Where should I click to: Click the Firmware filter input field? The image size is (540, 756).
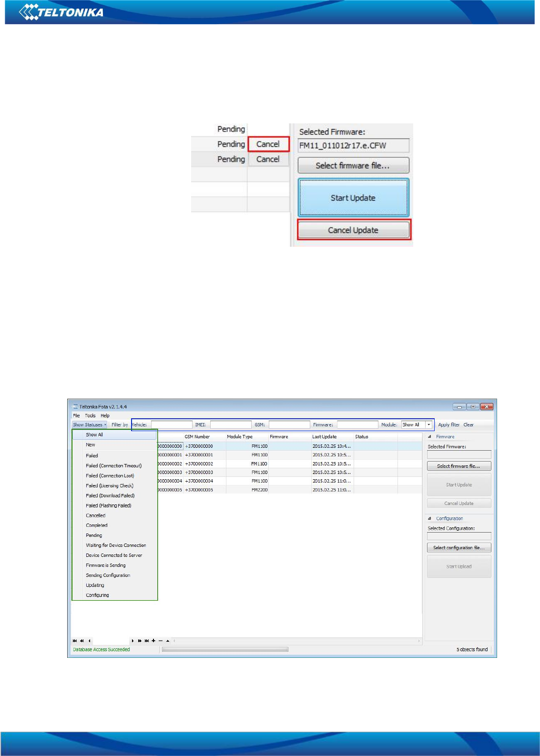click(357, 424)
